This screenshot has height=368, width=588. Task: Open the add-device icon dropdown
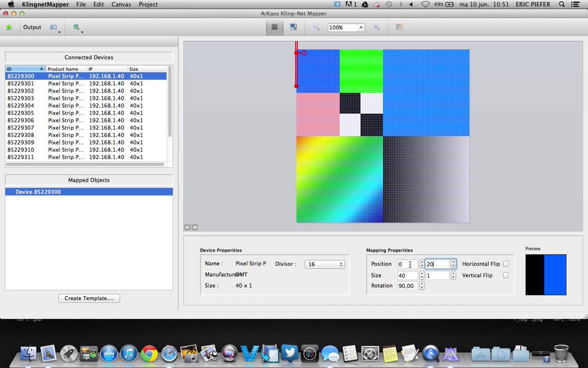[x=78, y=28]
